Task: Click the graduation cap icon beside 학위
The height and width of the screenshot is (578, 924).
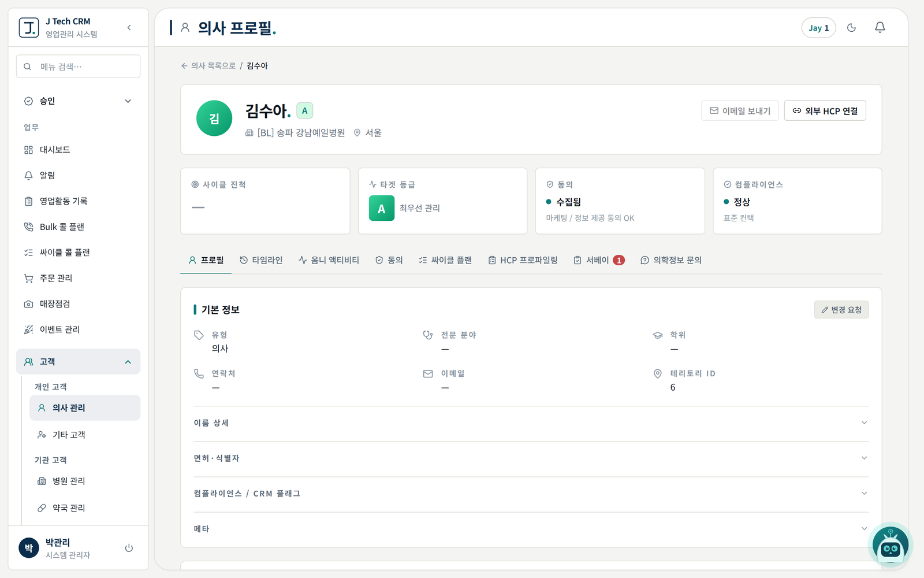Action: coord(658,335)
